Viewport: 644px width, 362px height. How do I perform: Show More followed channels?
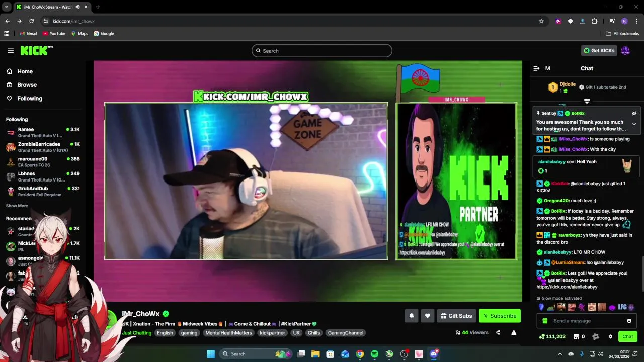click(x=17, y=206)
